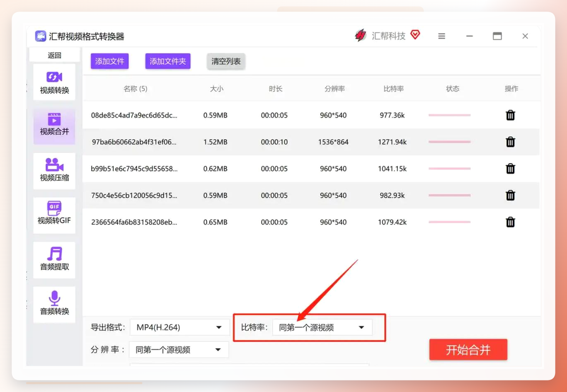This screenshot has height=392, width=567.
Task: Click the 汇帮视频格式转换器 app logo icon
Action: 40,36
